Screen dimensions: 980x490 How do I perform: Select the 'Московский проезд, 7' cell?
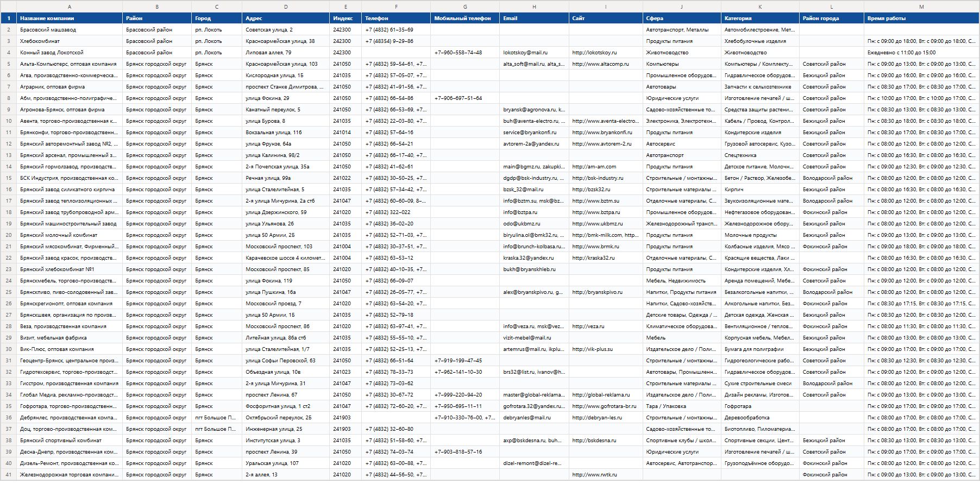coord(286,304)
